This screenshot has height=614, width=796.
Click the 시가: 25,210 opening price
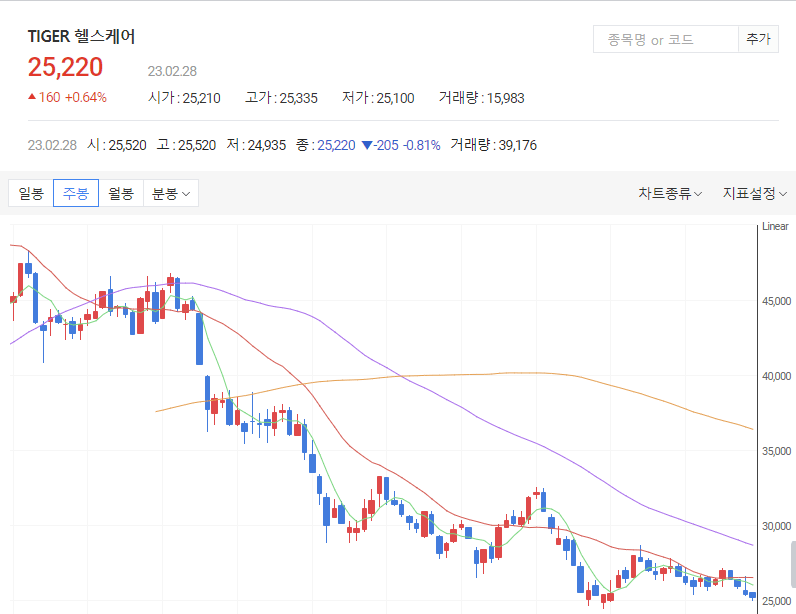[x=184, y=98]
